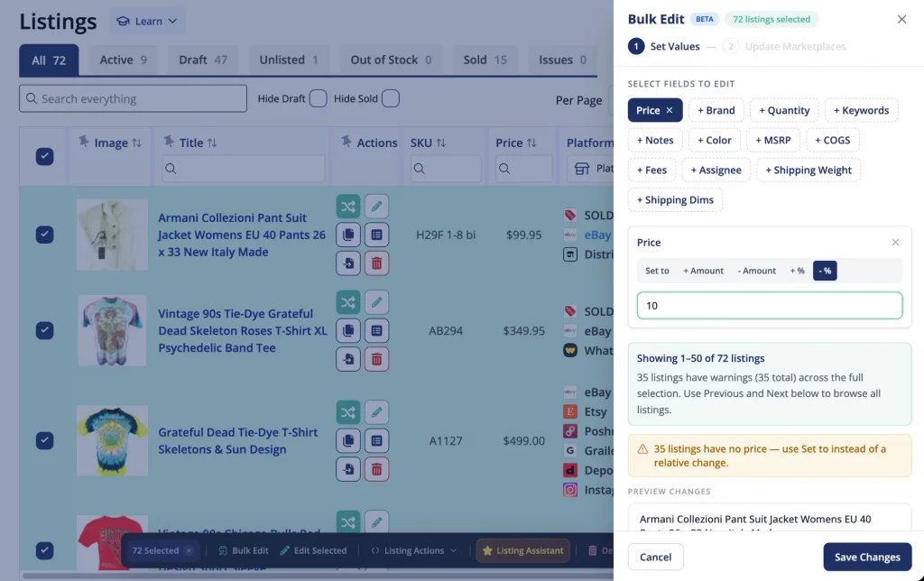This screenshot has height=581, width=924.
Task: Click import file icon for Vintage 90s Tie-Dye row
Action: point(348,359)
